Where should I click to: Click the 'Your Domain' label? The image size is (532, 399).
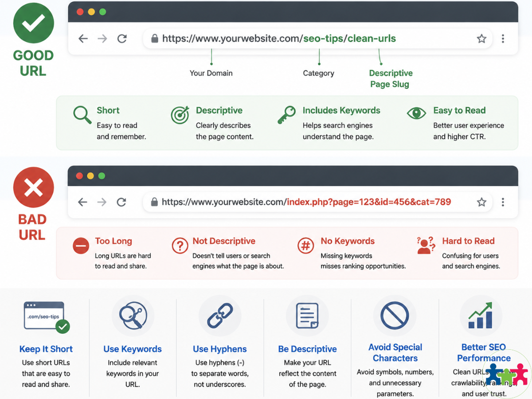point(211,73)
